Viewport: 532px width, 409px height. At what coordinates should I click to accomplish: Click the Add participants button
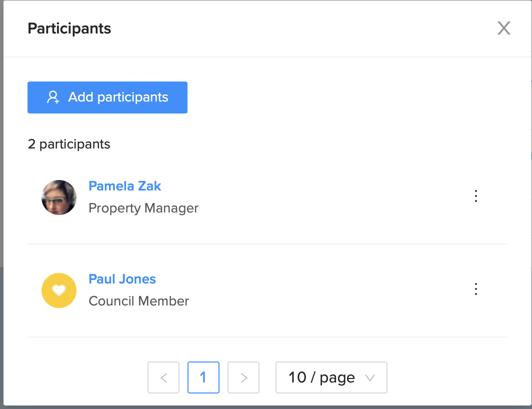tap(107, 97)
